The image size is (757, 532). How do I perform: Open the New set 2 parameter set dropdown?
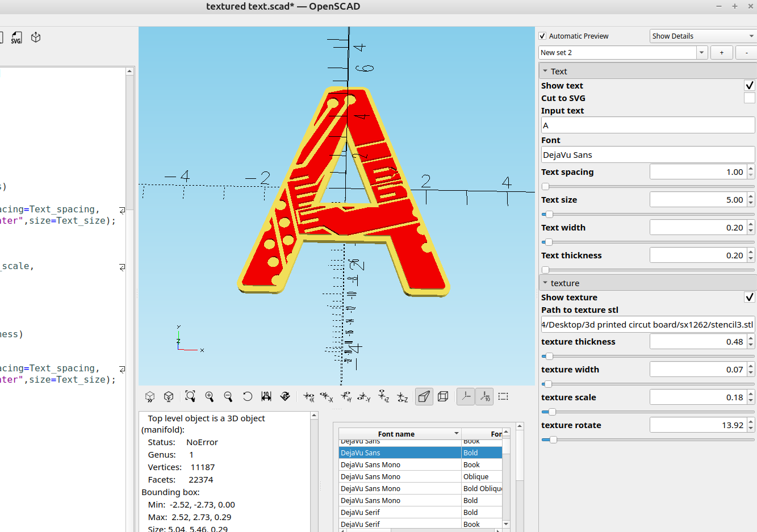pyautogui.click(x=701, y=52)
